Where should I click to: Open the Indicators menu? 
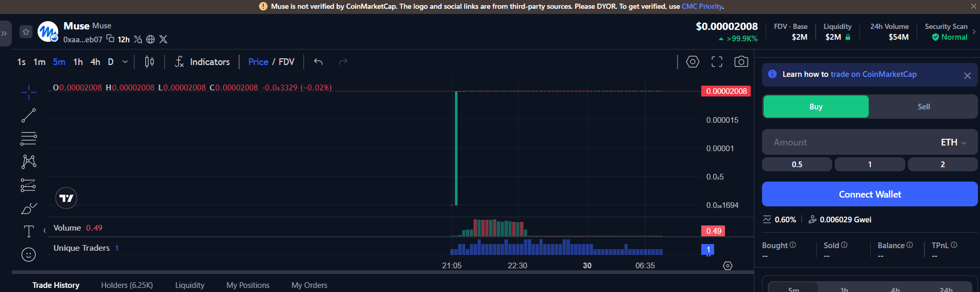(x=202, y=62)
